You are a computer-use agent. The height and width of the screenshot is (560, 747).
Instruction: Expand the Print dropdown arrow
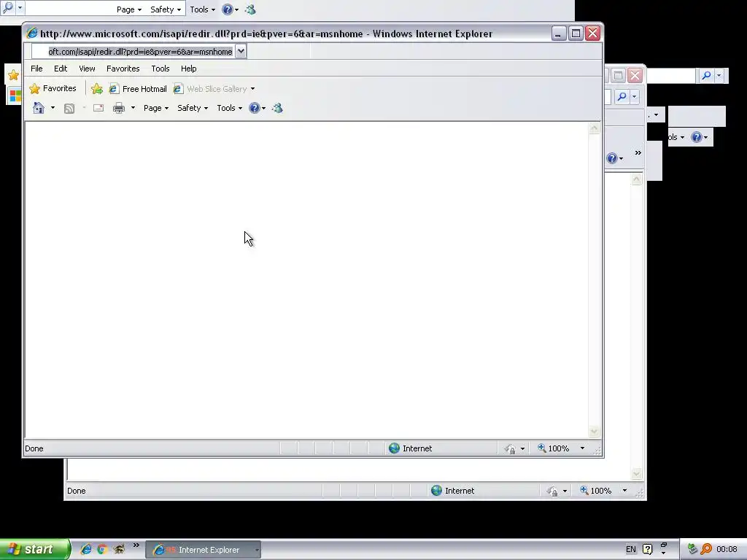point(133,108)
